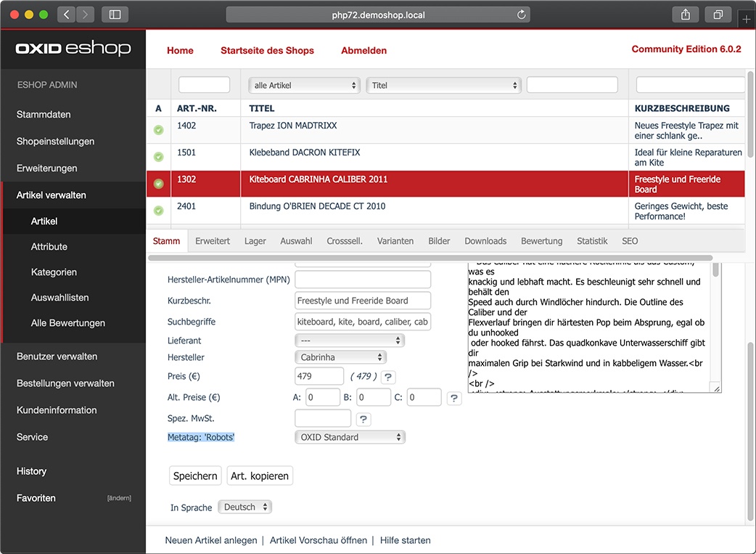Expand the Hersteller dropdown showing Cabrinha
Viewport: 756px width, 554px height.
[340, 357]
